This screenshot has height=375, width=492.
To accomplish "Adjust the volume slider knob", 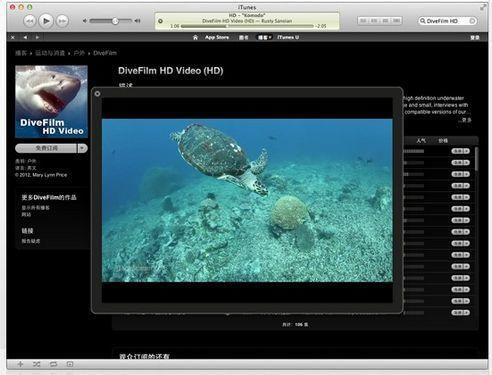I will [x=115, y=21].
